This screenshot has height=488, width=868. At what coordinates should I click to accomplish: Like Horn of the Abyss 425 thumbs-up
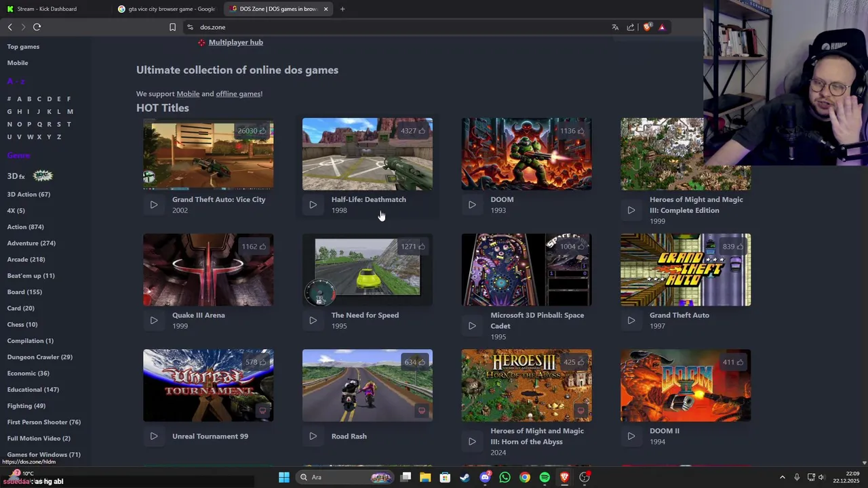574,363
